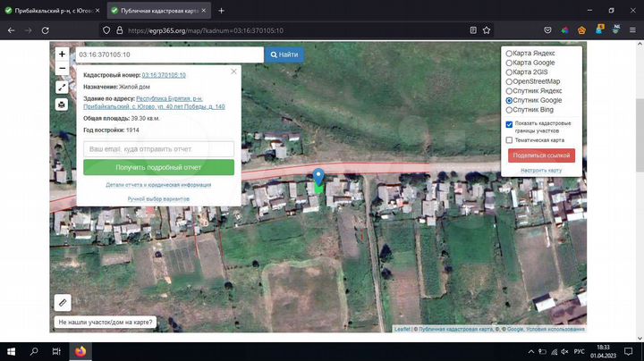The image size is (644, 361).
Task: Reload the page in browser toolbar
Action: (x=46, y=30)
